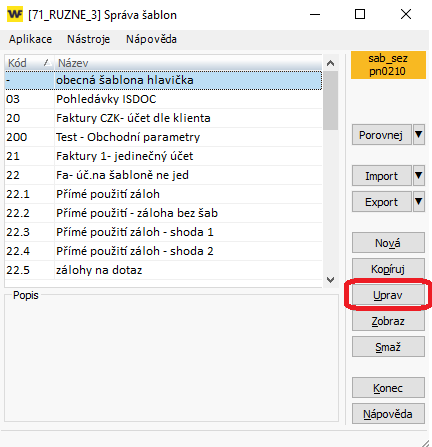Viewport: 432px width, 447px height.
Task: Click the orange sab_sez pn0210 label
Action: point(388,65)
